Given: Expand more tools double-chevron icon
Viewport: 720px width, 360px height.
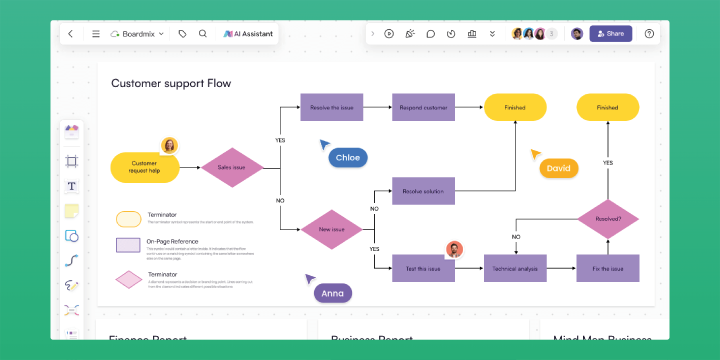Looking at the screenshot, I should coord(492,34).
